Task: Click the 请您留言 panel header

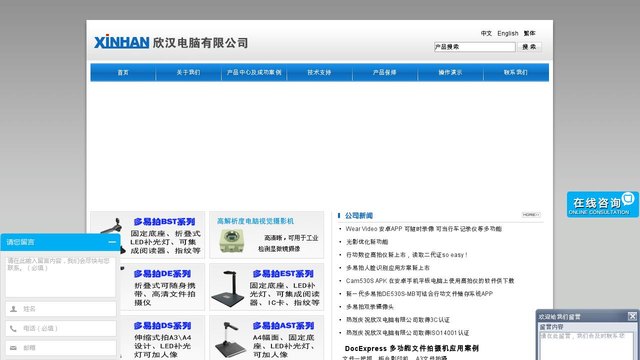Action: coord(60,242)
